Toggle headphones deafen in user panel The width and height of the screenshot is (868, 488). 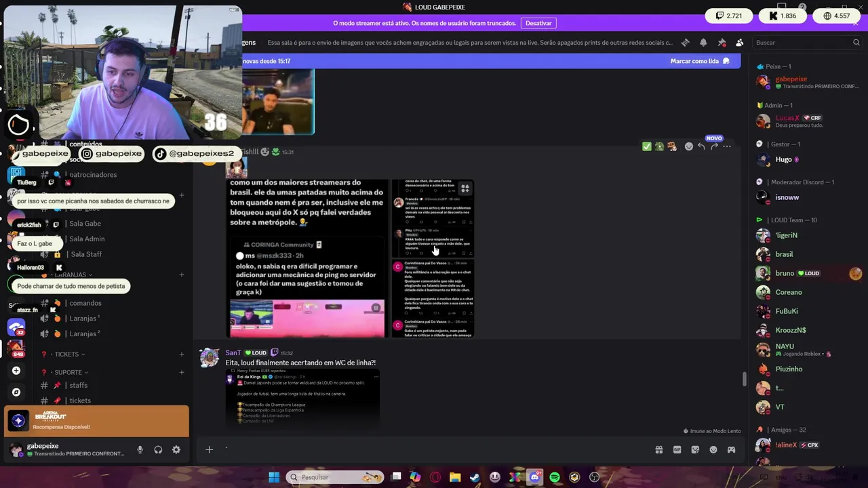158,449
